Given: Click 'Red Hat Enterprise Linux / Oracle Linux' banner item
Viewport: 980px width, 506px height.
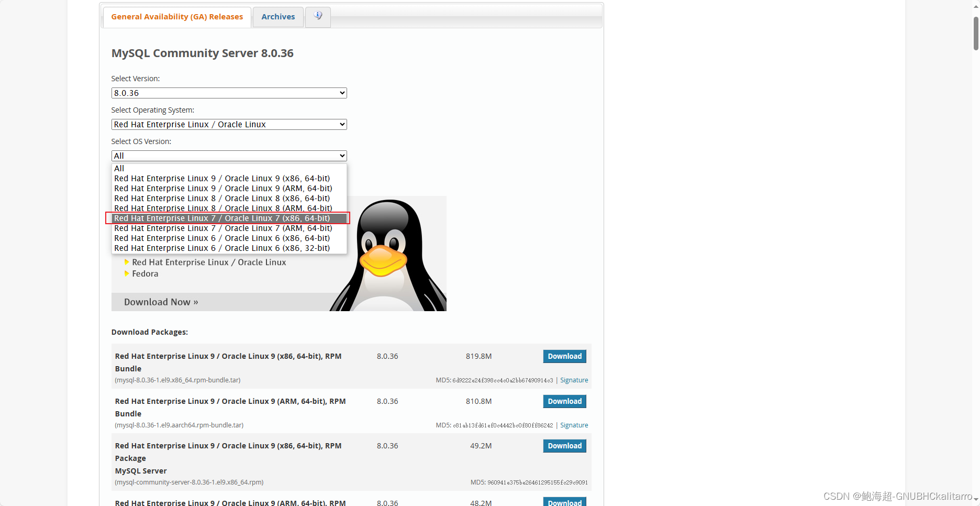Looking at the screenshot, I should tap(209, 262).
